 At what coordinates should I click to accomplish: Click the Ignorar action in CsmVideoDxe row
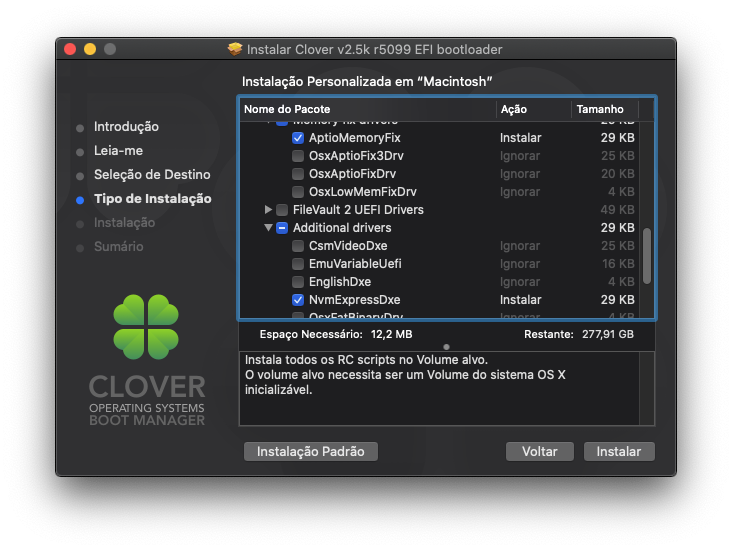pos(520,246)
